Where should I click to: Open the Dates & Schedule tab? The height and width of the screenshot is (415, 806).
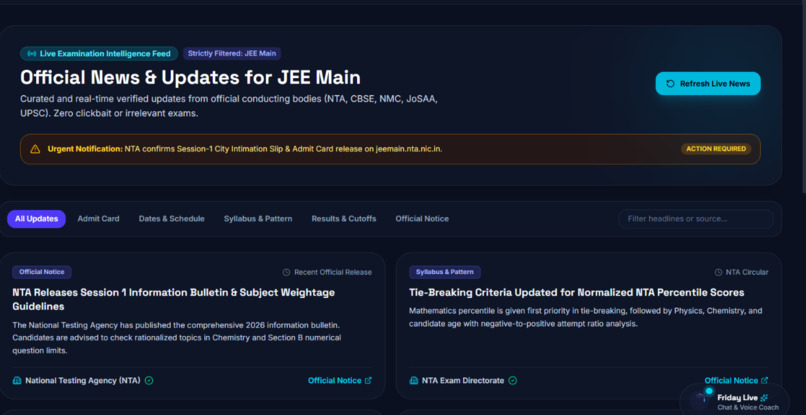tap(171, 219)
